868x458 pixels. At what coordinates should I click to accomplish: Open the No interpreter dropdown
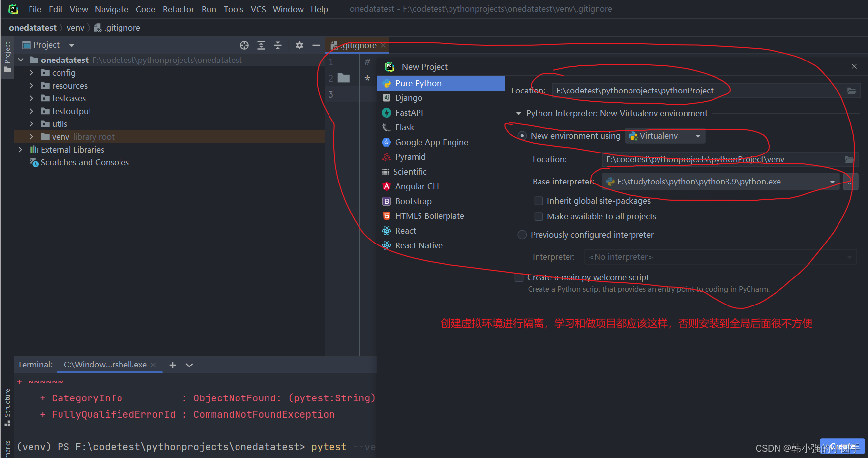click(720, 257)
